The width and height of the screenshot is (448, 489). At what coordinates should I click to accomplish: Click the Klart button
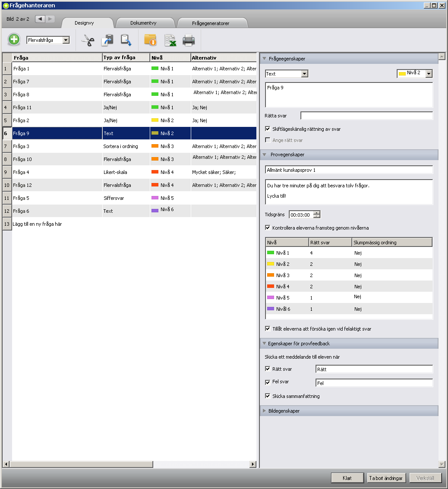click(x=347, y=478)
